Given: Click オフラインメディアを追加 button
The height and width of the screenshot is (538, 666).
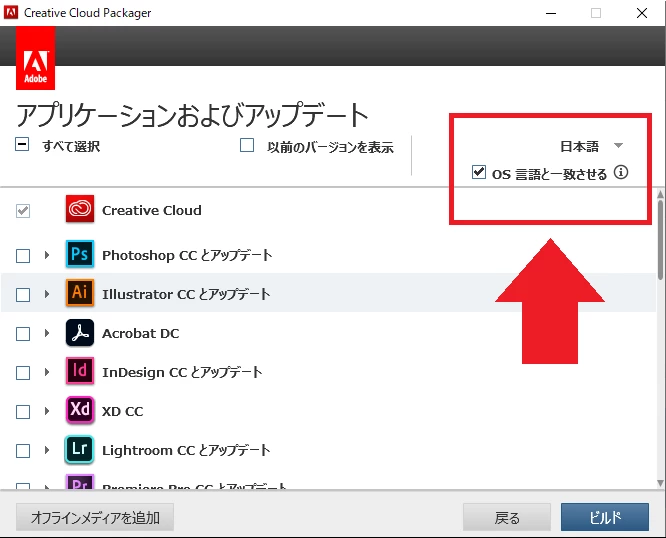Looking at the screenshot, I should coord(95,517).
